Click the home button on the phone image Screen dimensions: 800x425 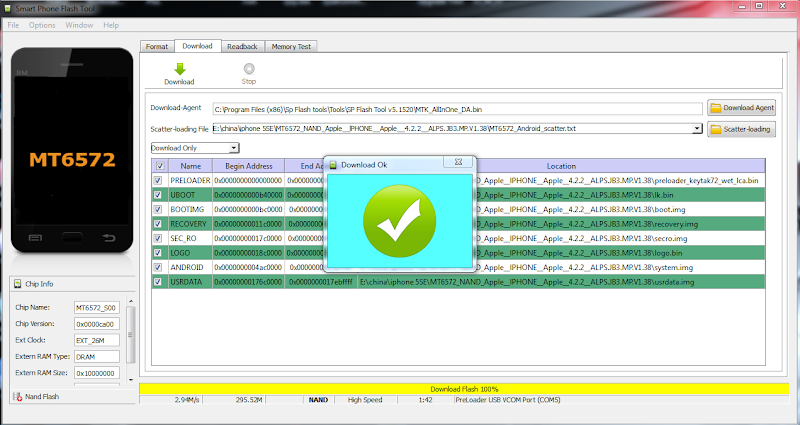coord(72,238)
